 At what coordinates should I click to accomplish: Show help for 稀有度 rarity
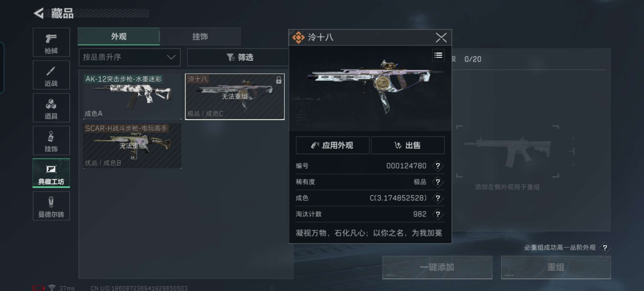point(438,182)
